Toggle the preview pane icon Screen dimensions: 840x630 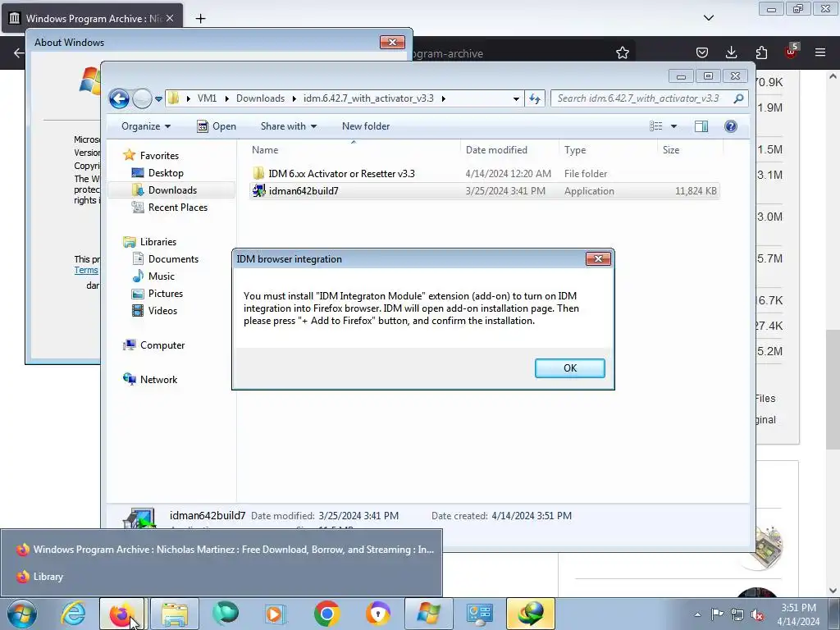coord(701,126)
